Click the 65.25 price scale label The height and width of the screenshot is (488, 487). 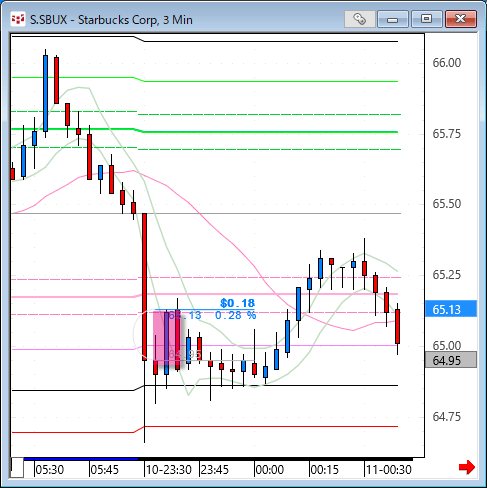click(447, 275)
